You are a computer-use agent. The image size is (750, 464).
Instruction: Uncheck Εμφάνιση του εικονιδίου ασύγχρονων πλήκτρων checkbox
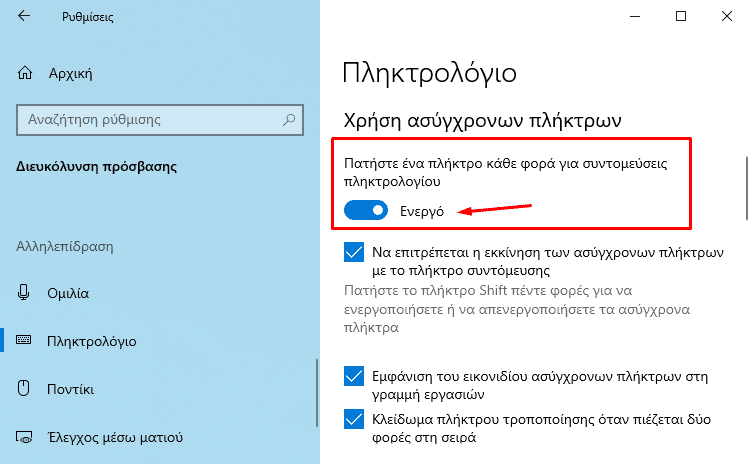coord(354,376)
